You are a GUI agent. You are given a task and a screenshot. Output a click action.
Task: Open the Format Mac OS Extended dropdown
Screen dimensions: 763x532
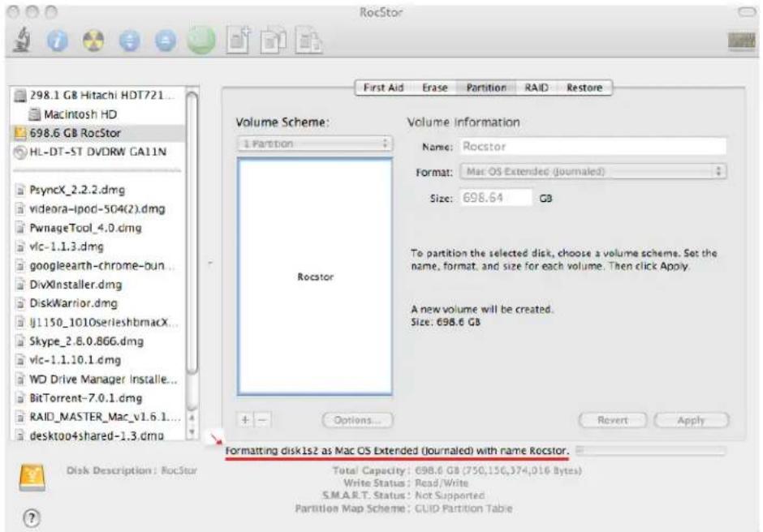[593, 171]
